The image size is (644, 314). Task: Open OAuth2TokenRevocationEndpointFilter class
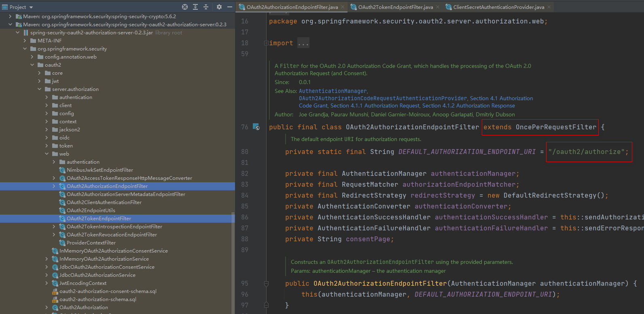pos(112,235)
